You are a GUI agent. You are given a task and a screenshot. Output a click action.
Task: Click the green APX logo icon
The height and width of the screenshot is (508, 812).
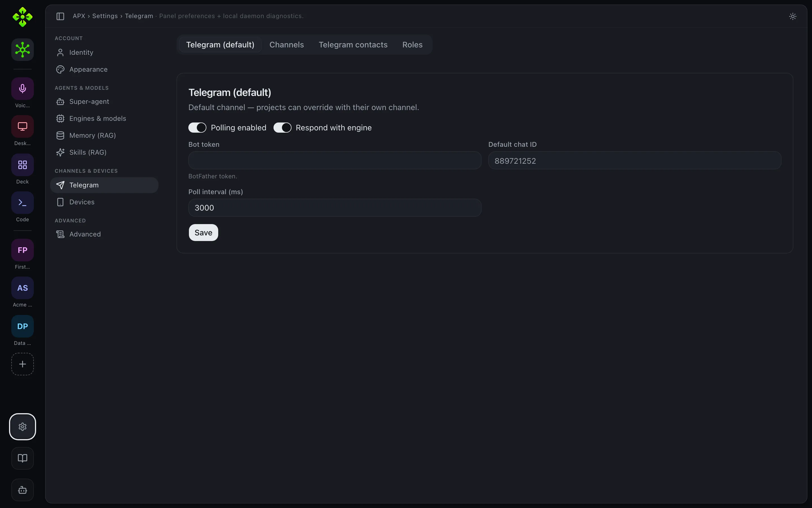coord(23,17)
